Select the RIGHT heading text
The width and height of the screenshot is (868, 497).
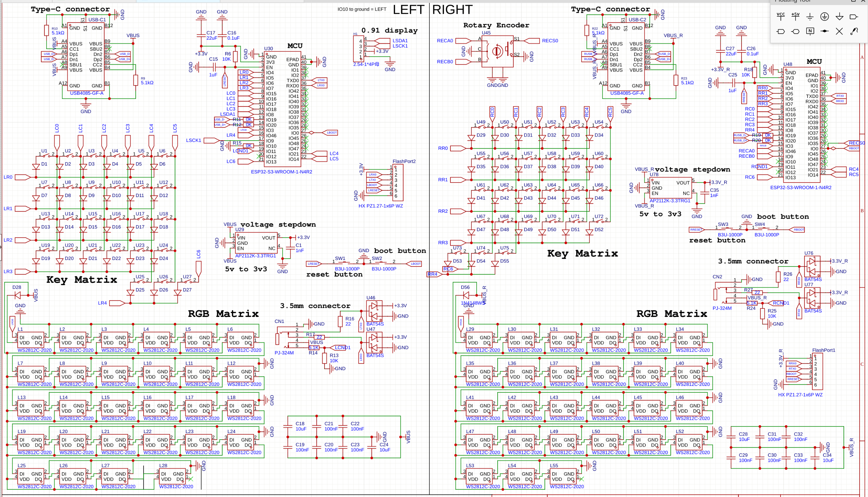pyautogui.click(x=453, y=9)
